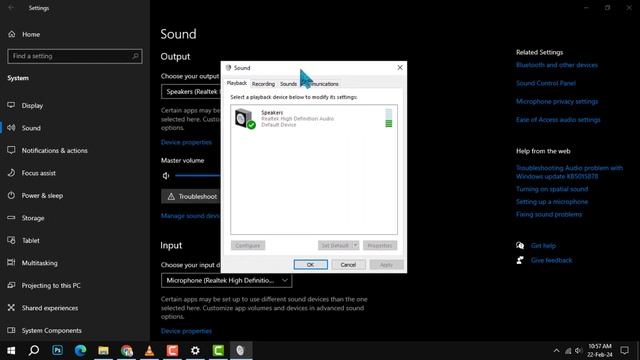Open the output device Speakers dropdown

(x=191, y=91)
